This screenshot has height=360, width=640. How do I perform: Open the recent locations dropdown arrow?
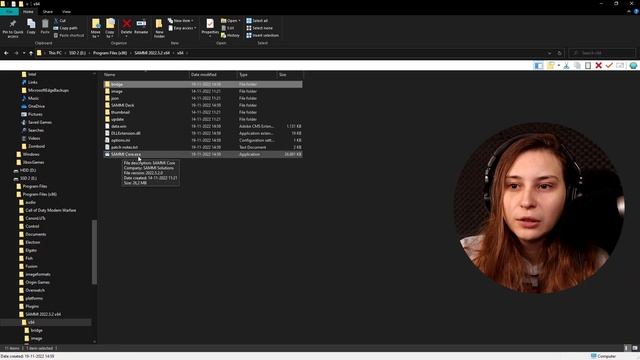tap(24, 53)
